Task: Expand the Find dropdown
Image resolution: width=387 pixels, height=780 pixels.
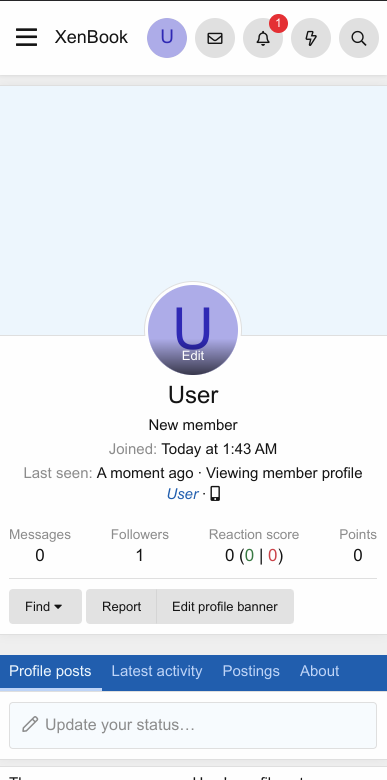Action: pos(45,606)
